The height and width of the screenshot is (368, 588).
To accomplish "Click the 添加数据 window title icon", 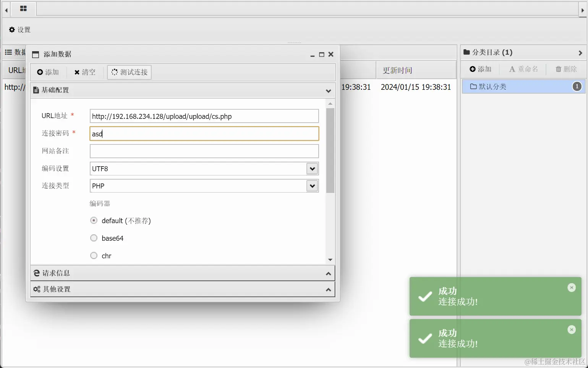I will pyautogui.click(x=36, y=55).
